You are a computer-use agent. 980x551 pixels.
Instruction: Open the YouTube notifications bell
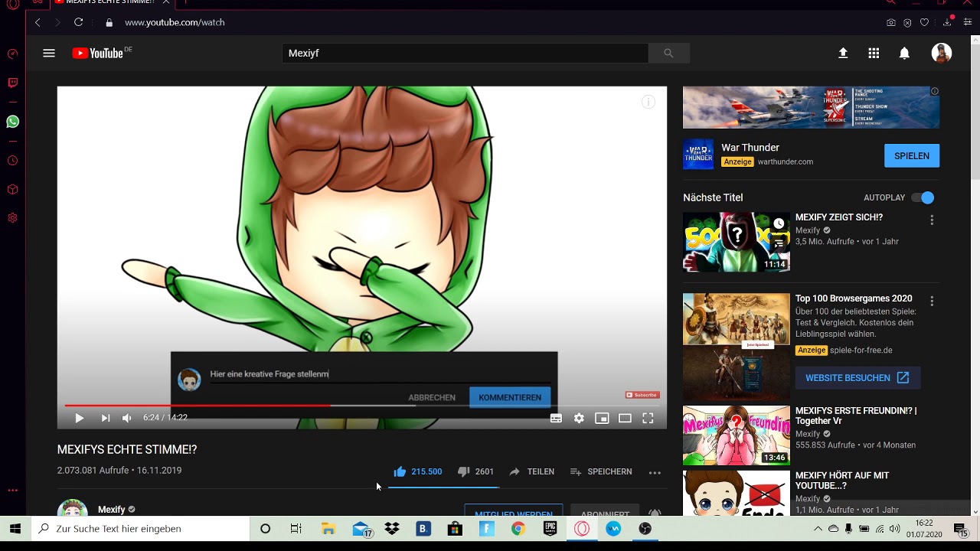[x=904, y=53]
